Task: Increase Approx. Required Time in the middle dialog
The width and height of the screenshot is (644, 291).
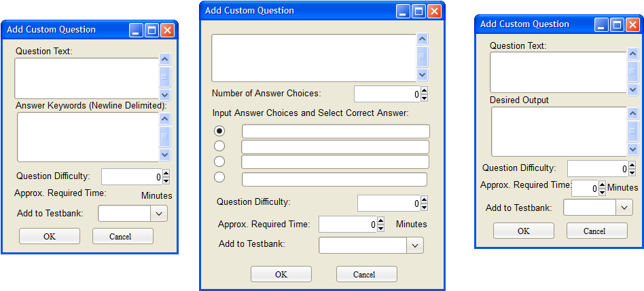Action: [x=380, y=220]
